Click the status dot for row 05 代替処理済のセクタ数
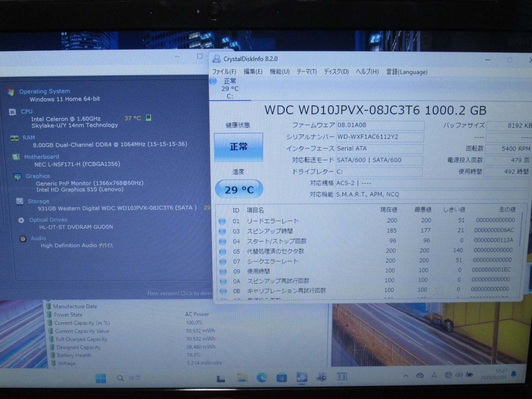This screenshot has height=399, width=532. point(222,251)
